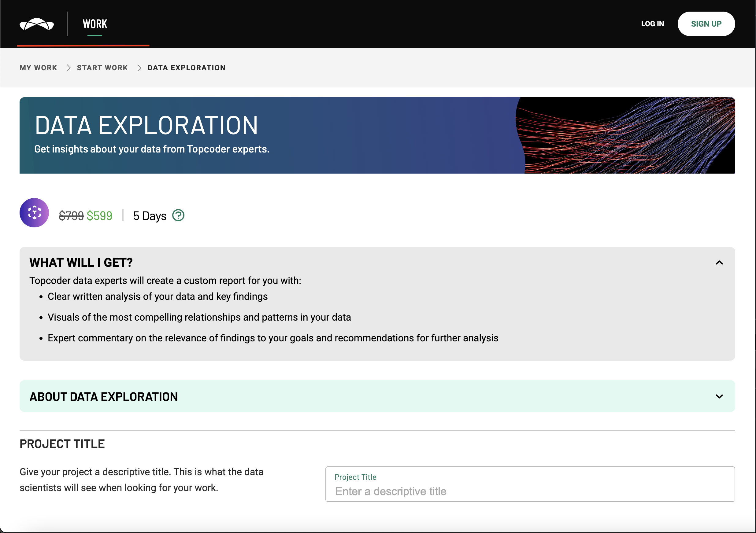756x533 pixels.
Task: Select Data Exploration breadcrumb item
Action: [x=186, y=68]
